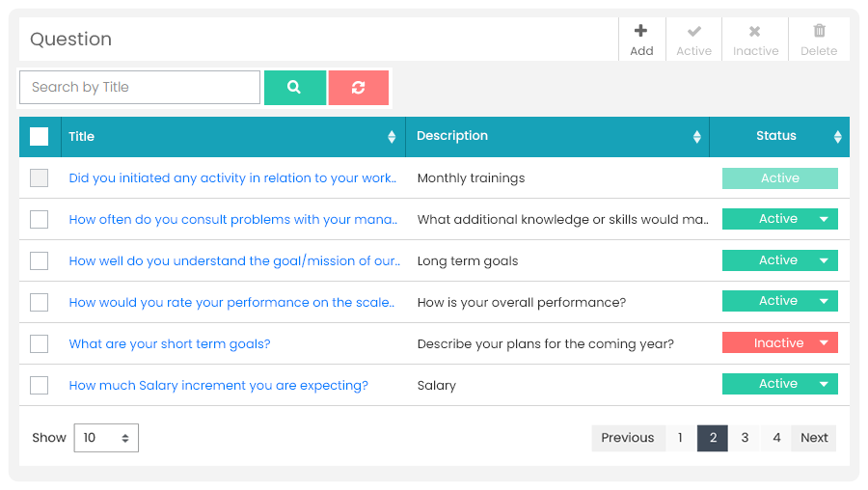Open 'What are your short term goals?' link
868x490 pixels.
(x=170, y=343)
